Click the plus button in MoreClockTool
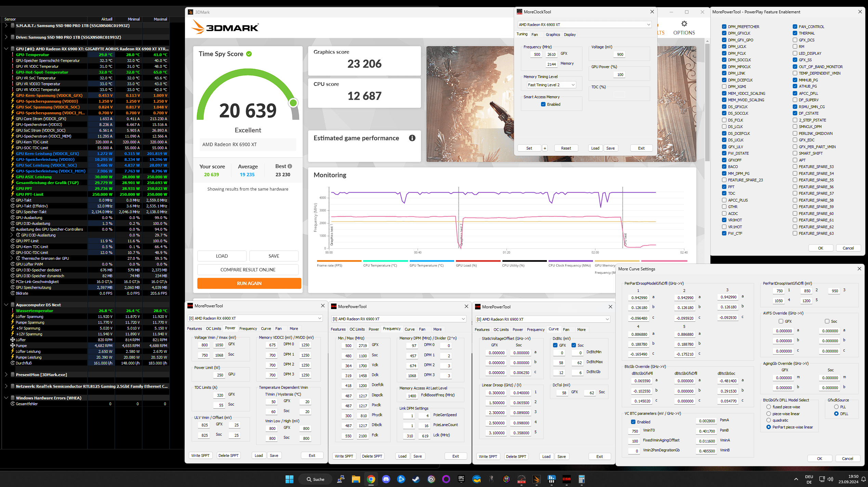Screen dimensions: 868x487 click(545, 148)
